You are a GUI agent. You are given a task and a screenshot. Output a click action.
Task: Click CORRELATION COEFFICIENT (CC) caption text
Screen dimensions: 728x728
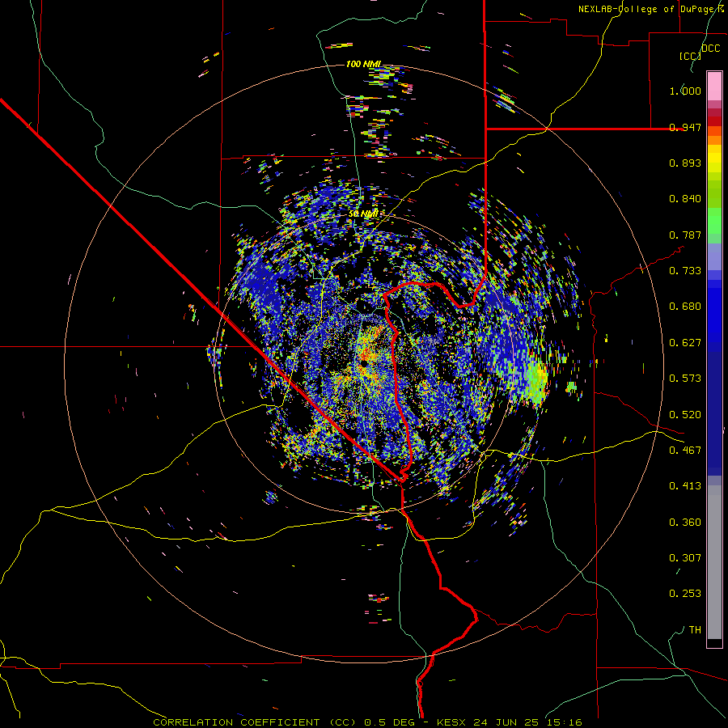click(x=255, y=722)
